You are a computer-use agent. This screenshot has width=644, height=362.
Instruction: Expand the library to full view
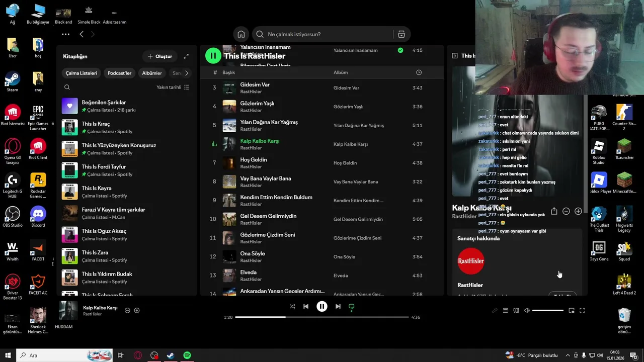186,56
